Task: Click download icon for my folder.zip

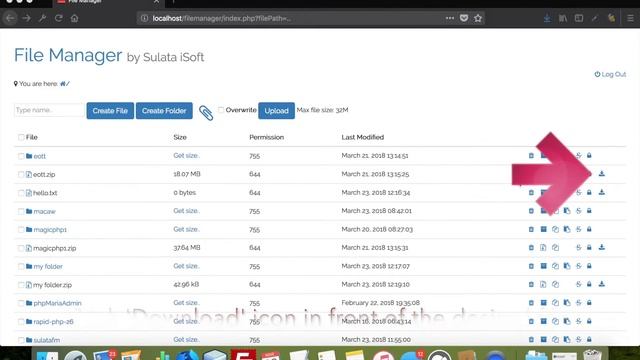Action: 602,284
